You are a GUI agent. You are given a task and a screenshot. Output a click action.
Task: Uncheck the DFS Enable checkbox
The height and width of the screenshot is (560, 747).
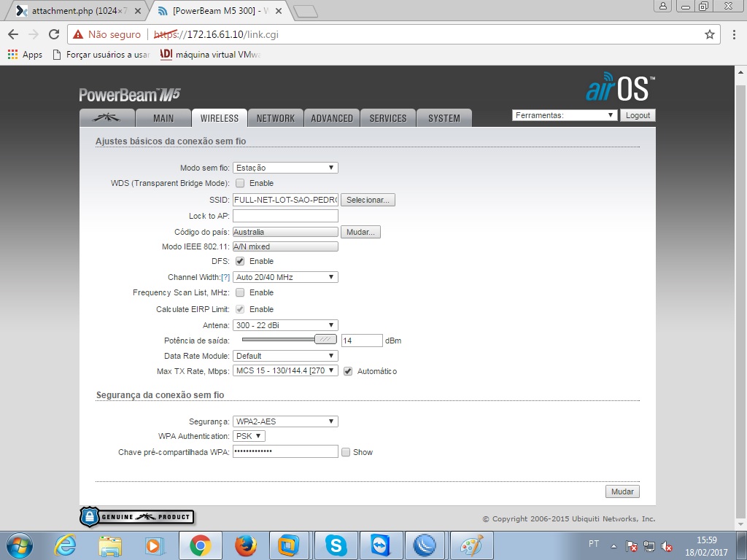pos(240,261)
